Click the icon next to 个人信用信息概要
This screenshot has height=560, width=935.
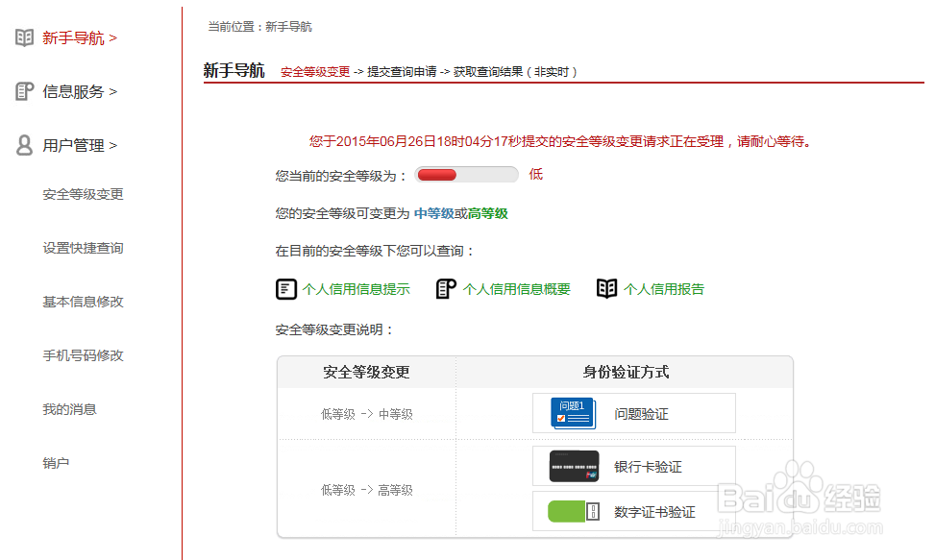pos(446,289)
